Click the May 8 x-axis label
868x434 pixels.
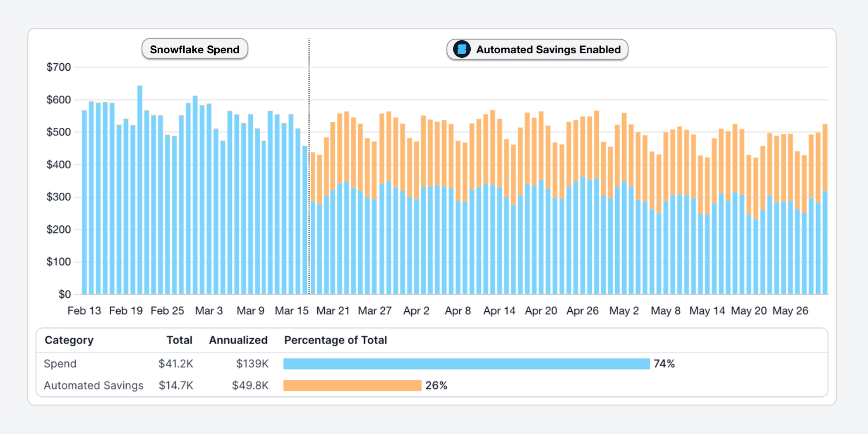point(666,310)
